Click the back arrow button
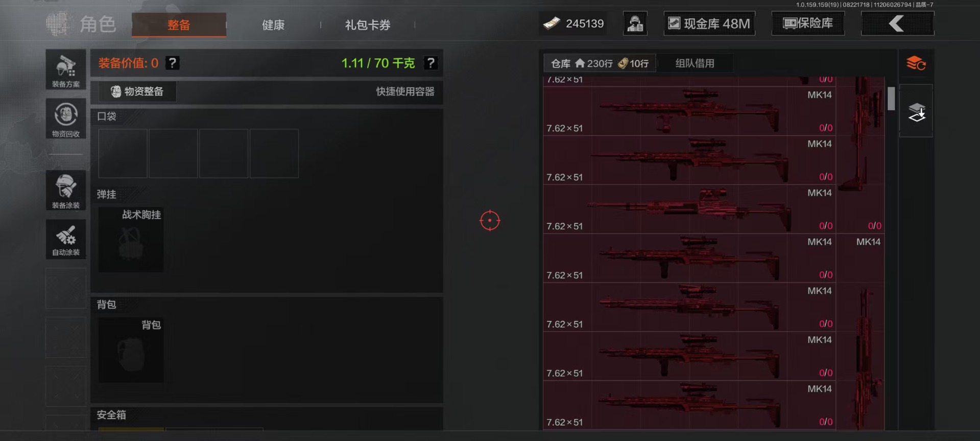 897,24
